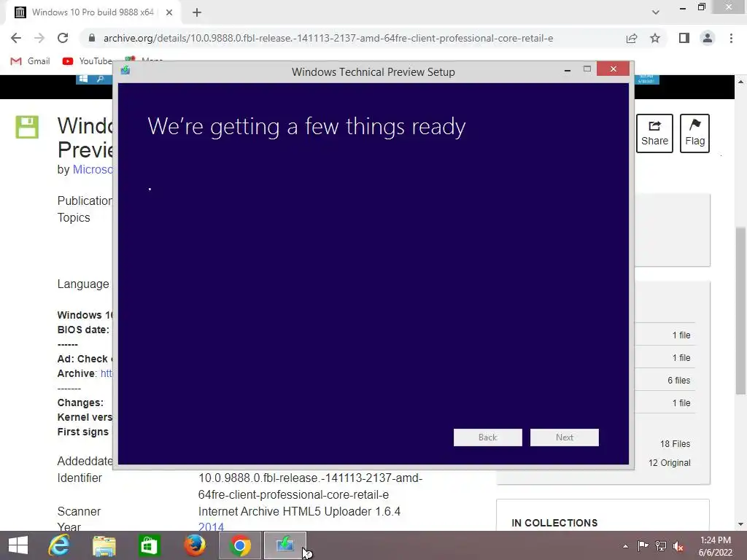The image size is (747, 560).
Task: Click the Setup window title bar icon
Action: [x=125, y=71]
